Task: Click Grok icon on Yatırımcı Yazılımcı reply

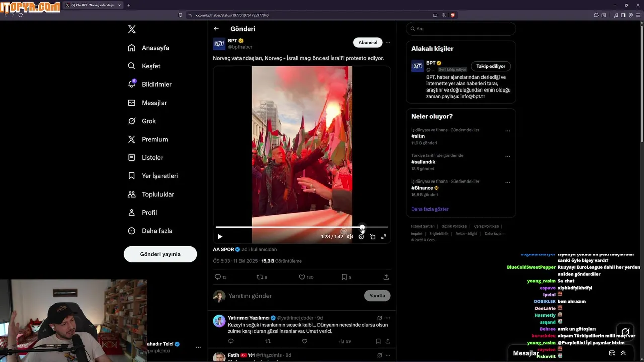Action: [380, 318]
